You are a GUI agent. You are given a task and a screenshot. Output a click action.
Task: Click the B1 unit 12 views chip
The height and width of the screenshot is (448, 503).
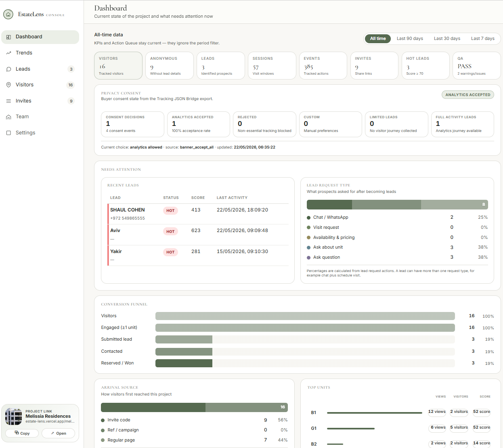[437, 412]
